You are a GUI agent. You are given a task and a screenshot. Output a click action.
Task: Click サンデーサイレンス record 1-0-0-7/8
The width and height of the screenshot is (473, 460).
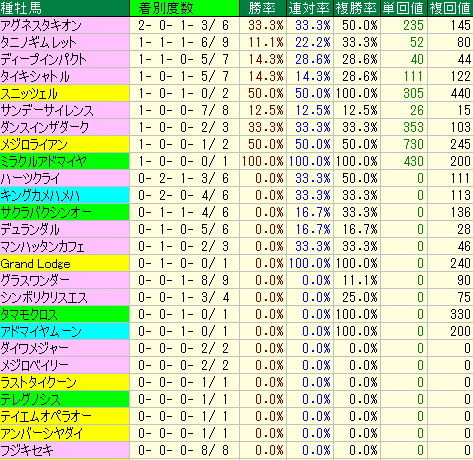[184, 110]
